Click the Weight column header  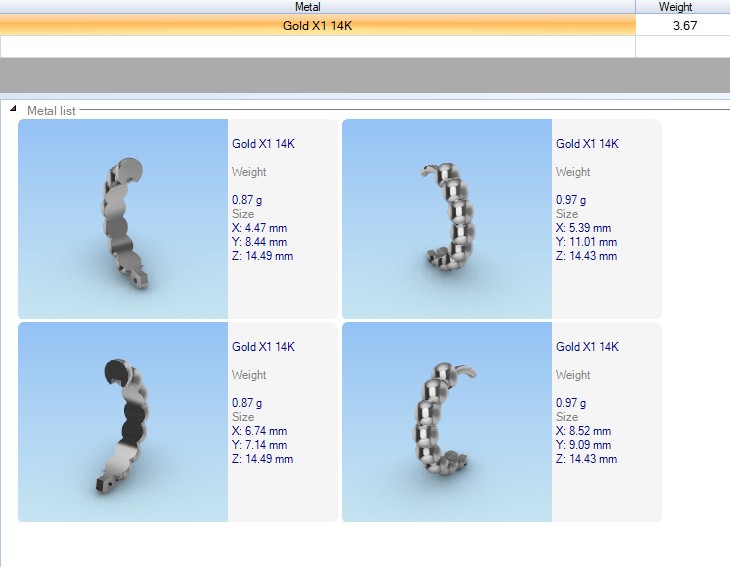click(x=682, y=7)
